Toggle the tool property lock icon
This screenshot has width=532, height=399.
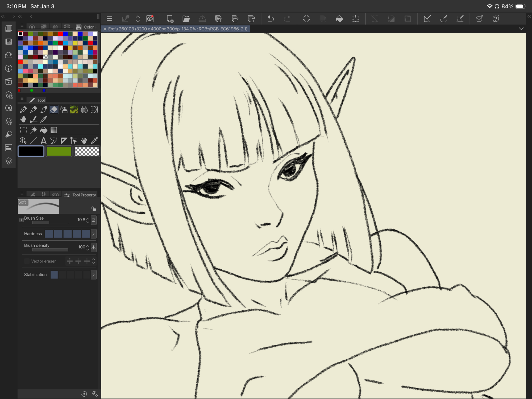tap(93, 209)
